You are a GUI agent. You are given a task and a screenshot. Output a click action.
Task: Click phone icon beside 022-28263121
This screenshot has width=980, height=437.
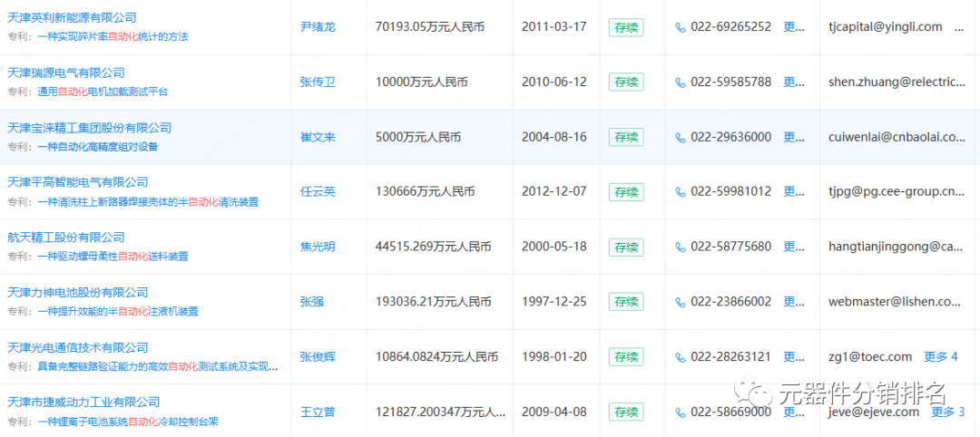click(681, 357)
